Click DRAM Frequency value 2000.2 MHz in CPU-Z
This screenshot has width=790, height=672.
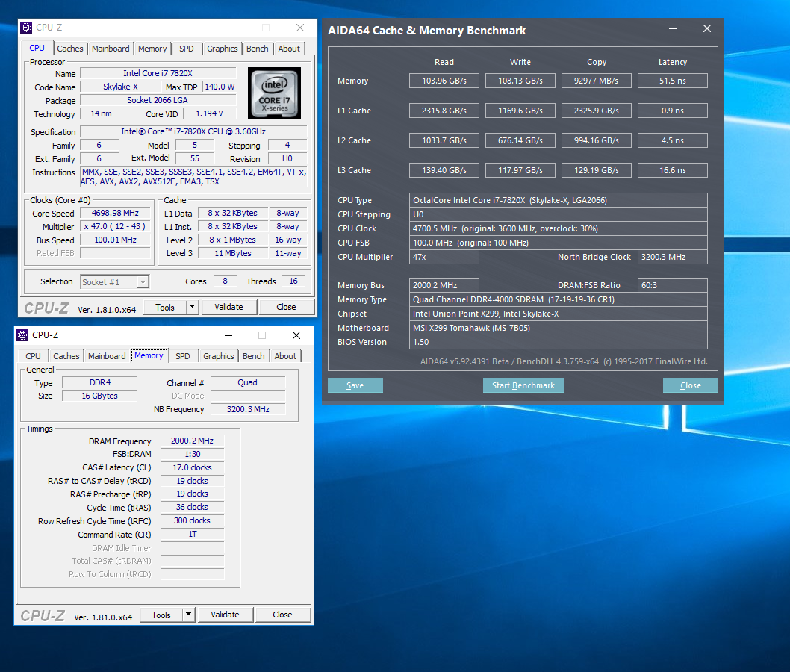192,441
